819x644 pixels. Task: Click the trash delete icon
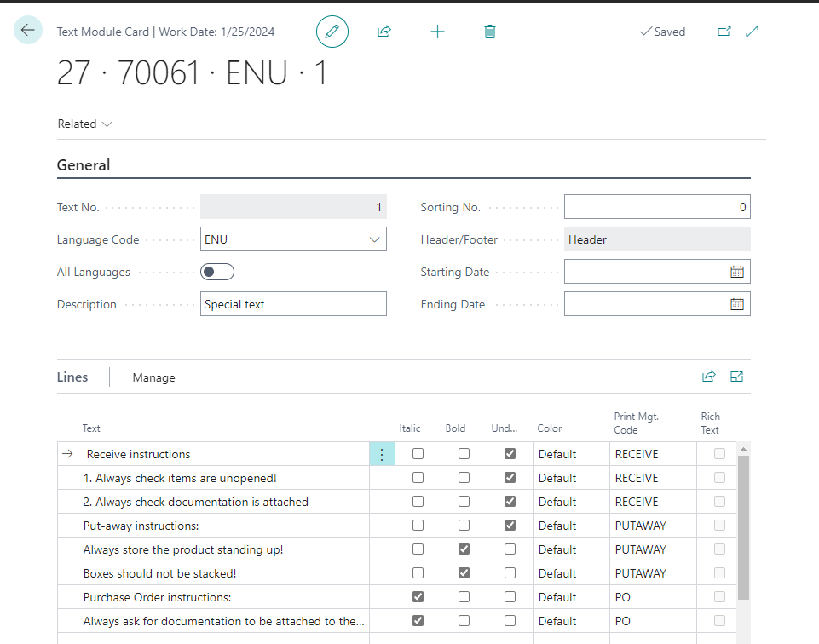[490, 32]
